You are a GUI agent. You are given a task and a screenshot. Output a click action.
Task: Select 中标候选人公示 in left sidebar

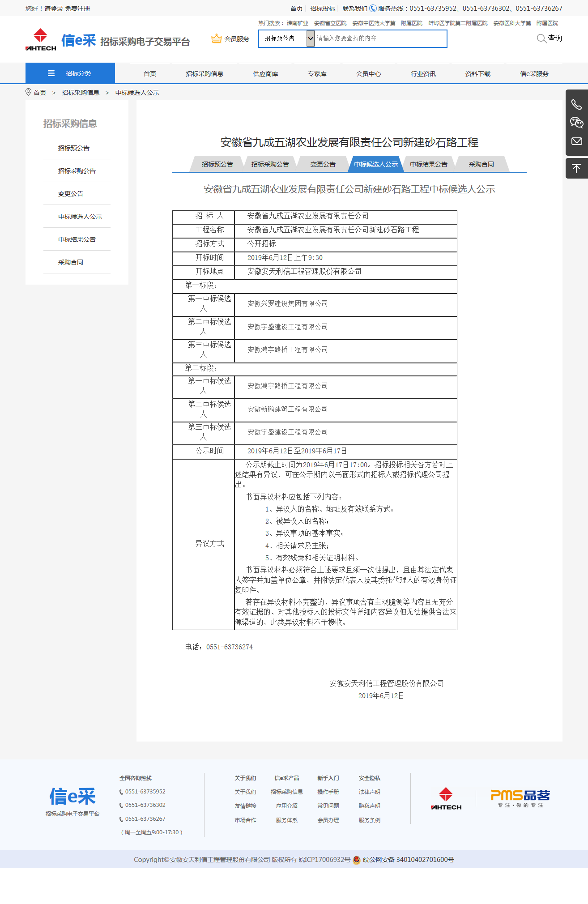[80, 217]
